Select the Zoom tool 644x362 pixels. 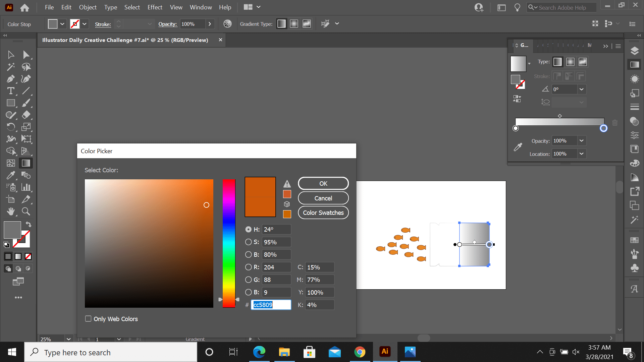point(26,211)
